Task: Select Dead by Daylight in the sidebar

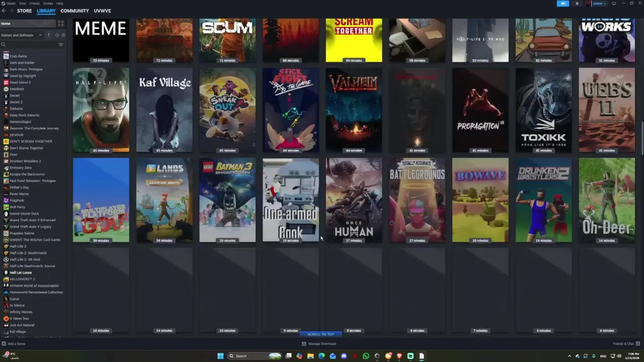Action: tap(23, 76)
